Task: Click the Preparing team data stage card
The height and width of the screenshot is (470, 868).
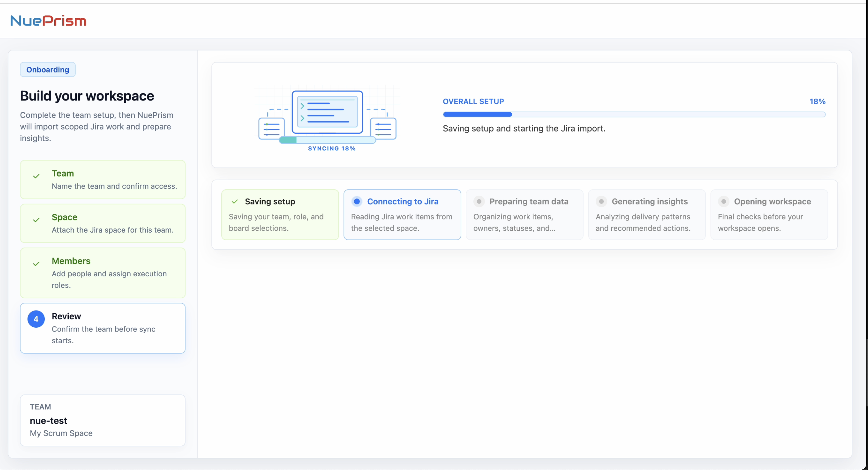Action: click(525, 214)
